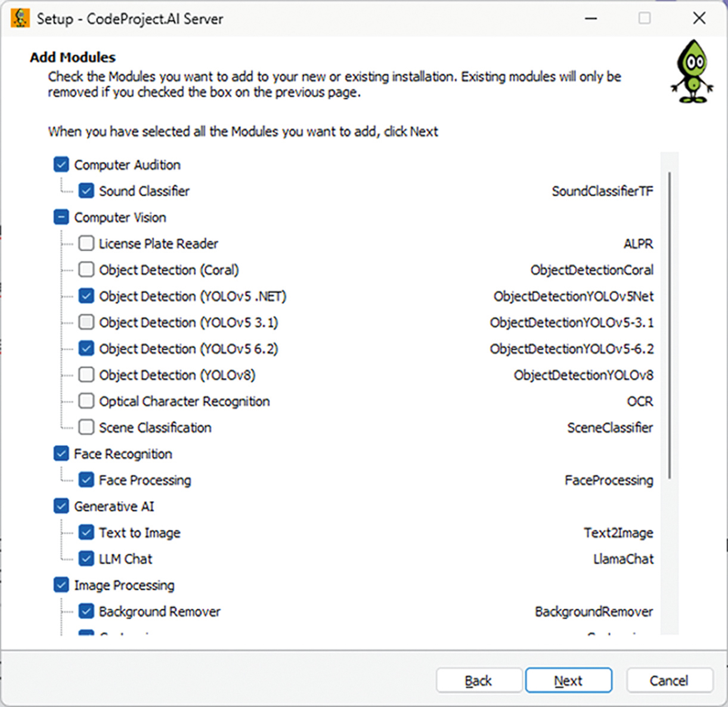Click the ObjectDetectionYOLOv5-6.2 ID text
This screenshot has width=728, height=707.
[572, 349]
